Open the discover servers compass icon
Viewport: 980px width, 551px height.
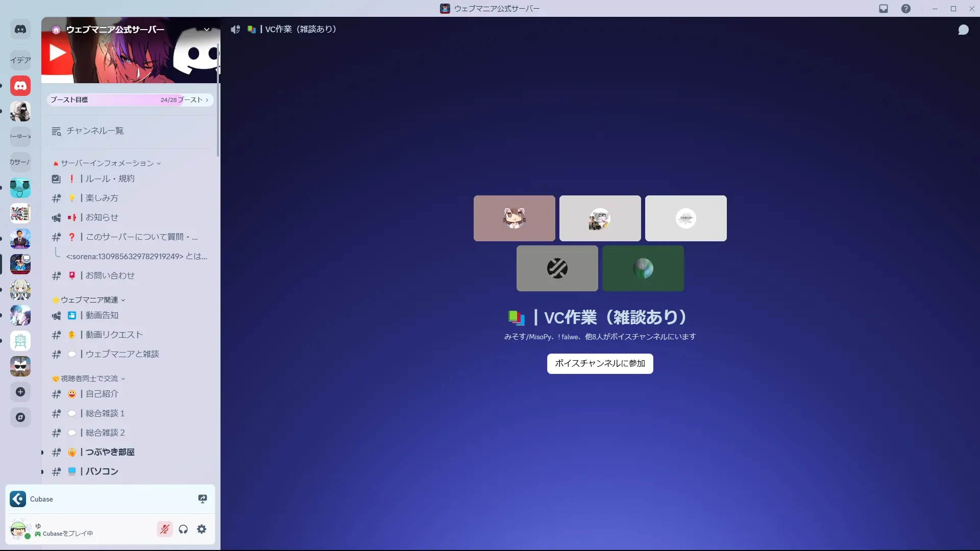(20, 417)
